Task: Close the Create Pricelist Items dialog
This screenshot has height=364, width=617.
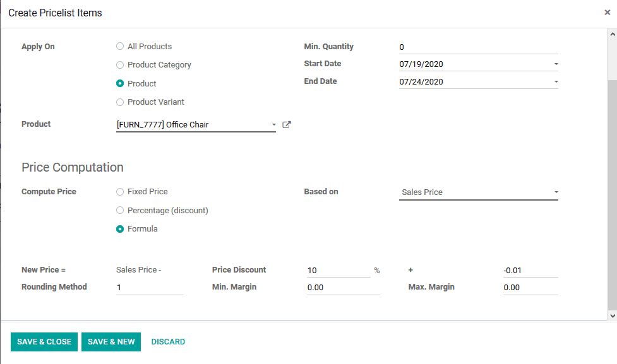Action: (607, 13)
